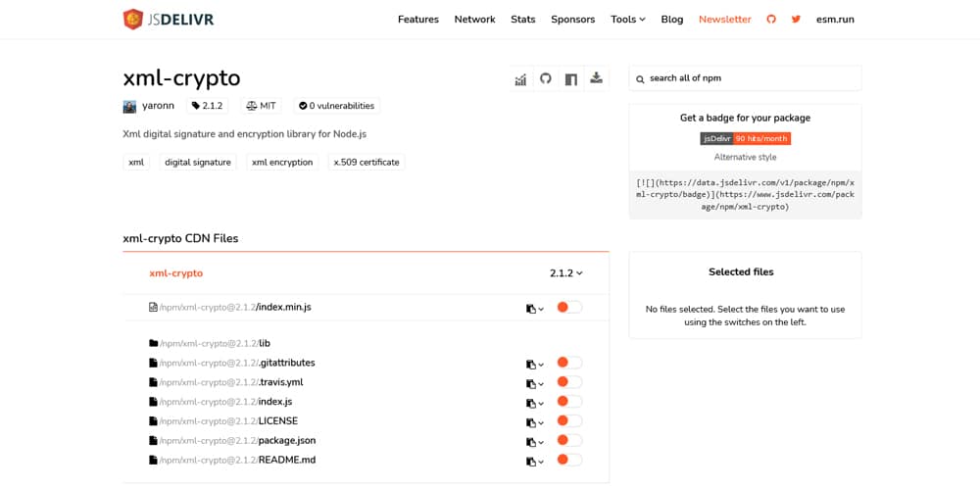Viewport: 980px width, 490px height.
Task: Expand the Tools menu in navigation
Action: (x=628, y=20)
